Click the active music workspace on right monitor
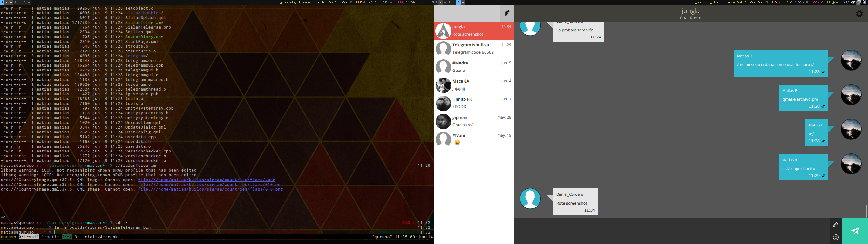The width and height of the screenshot is (868, 244). (x=458, y=2)
